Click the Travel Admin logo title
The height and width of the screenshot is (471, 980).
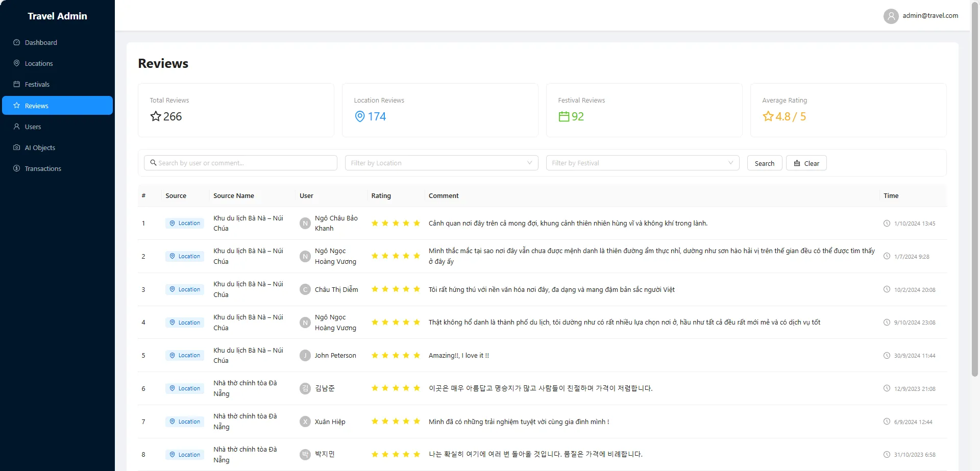[57, 16]
